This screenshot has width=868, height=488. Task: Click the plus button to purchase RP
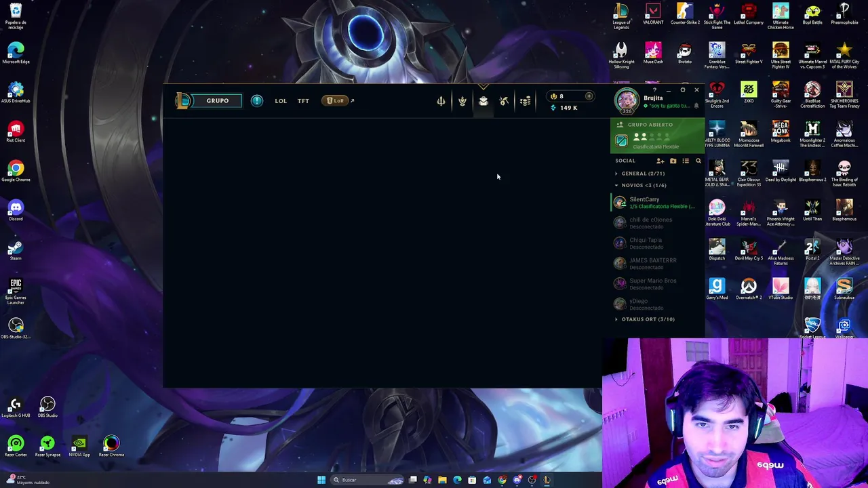pos(589,96)
